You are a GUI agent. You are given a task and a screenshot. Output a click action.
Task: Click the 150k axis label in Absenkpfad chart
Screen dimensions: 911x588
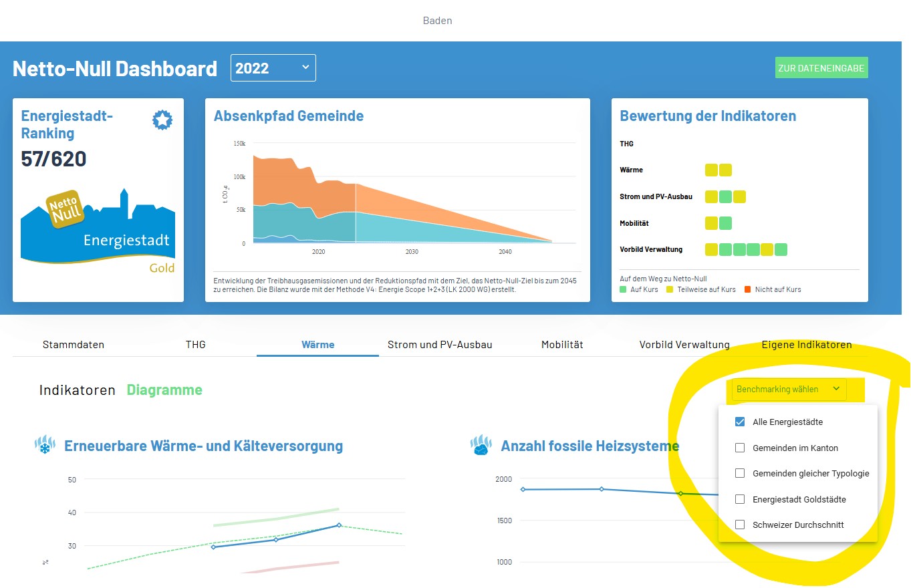pyautogui.click(x=239, y=144)
